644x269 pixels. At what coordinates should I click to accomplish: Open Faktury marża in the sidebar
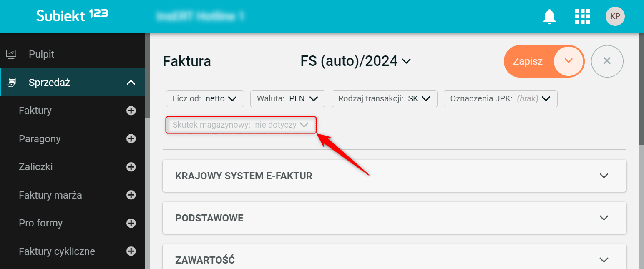pos(50,195)
